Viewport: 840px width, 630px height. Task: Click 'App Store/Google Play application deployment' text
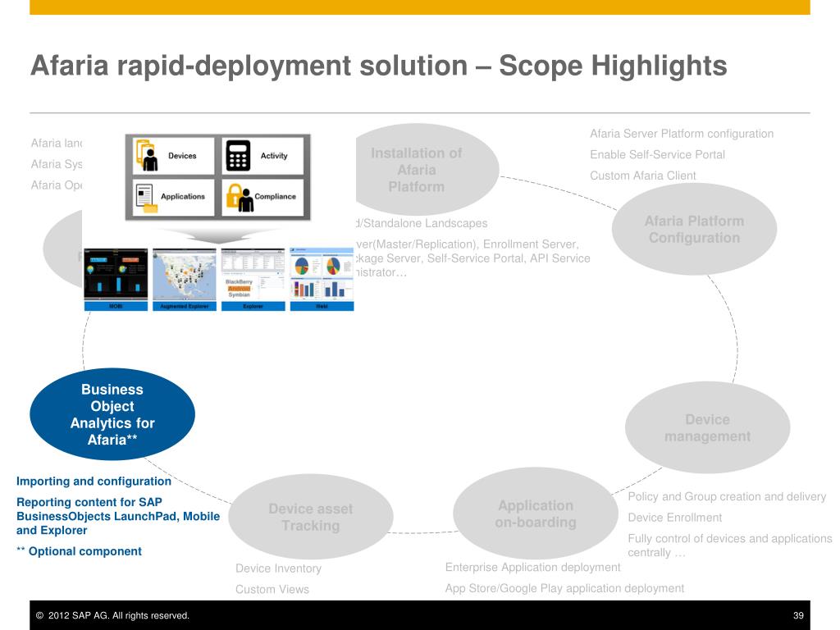tap(564, 588)
